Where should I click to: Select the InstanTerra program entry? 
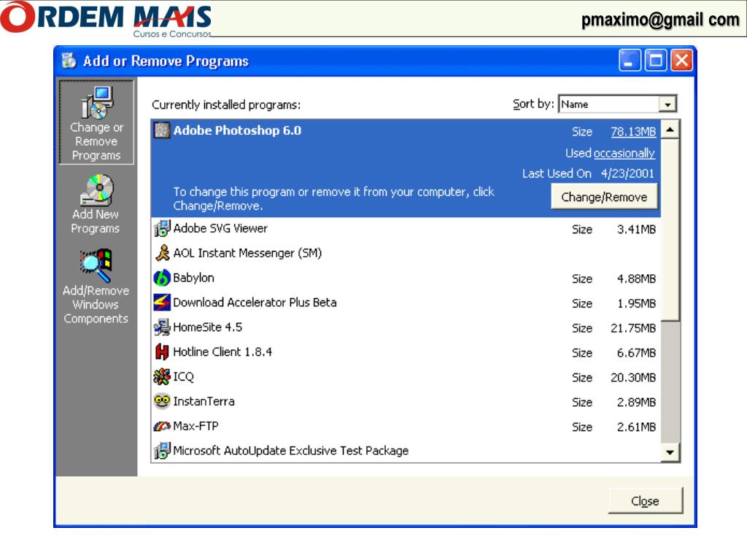pos(406,402)
